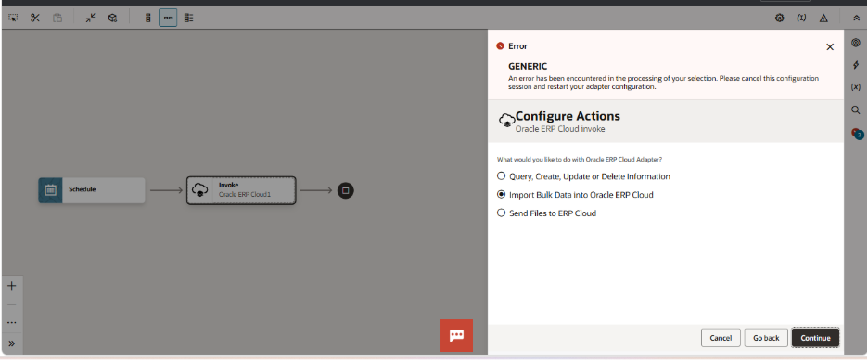The image size is (868, 362).
Task: Select the Invoke Oracle ERP Cloud1 node
Action: (x=241, y=190)
